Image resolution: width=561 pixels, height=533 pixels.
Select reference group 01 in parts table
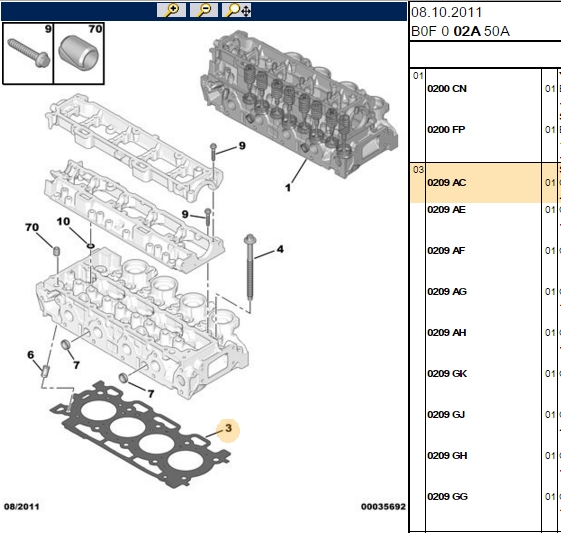(x=418, y=76)
